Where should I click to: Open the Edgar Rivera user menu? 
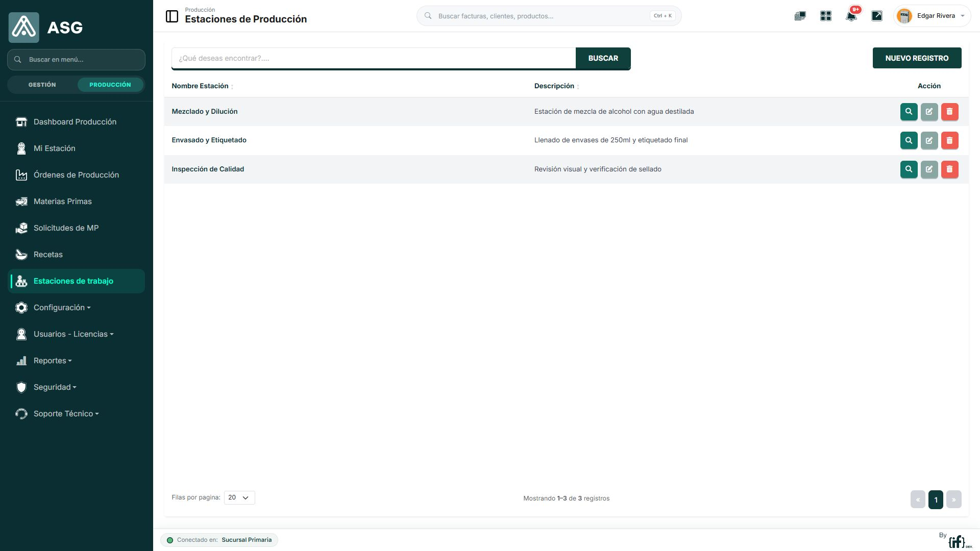(x=932, y=16)
